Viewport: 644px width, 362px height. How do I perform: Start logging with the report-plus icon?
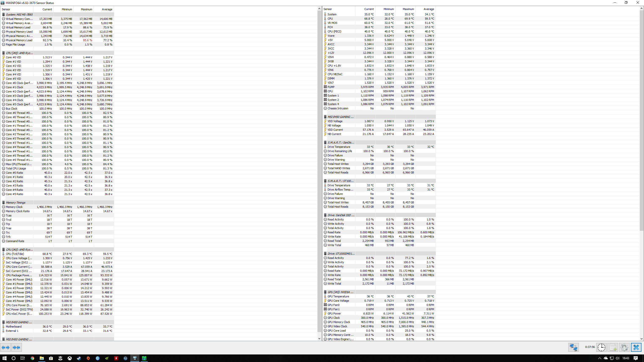point(613,347)
